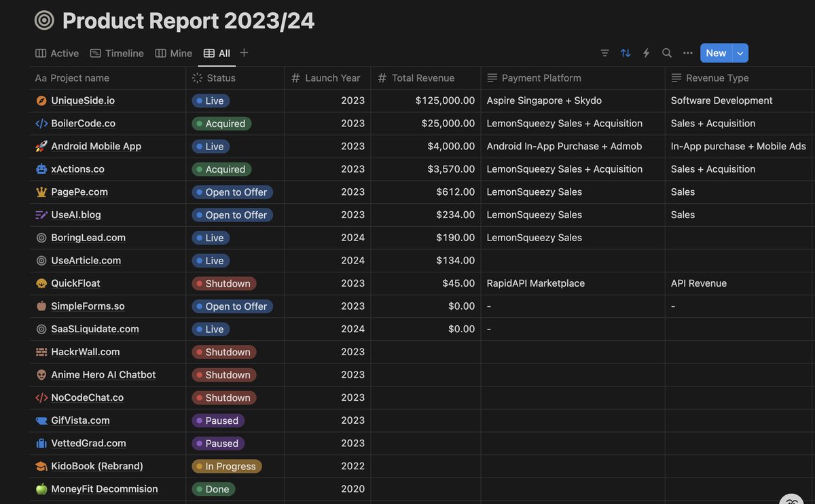Click the PagePe.com crown icon
815x504 pixels.
(41, 192)
